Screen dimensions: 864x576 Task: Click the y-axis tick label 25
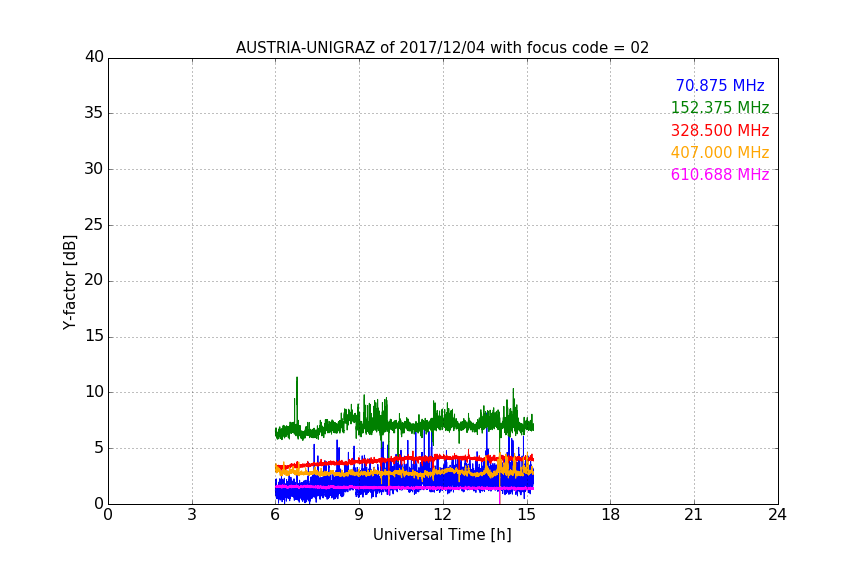94,224
